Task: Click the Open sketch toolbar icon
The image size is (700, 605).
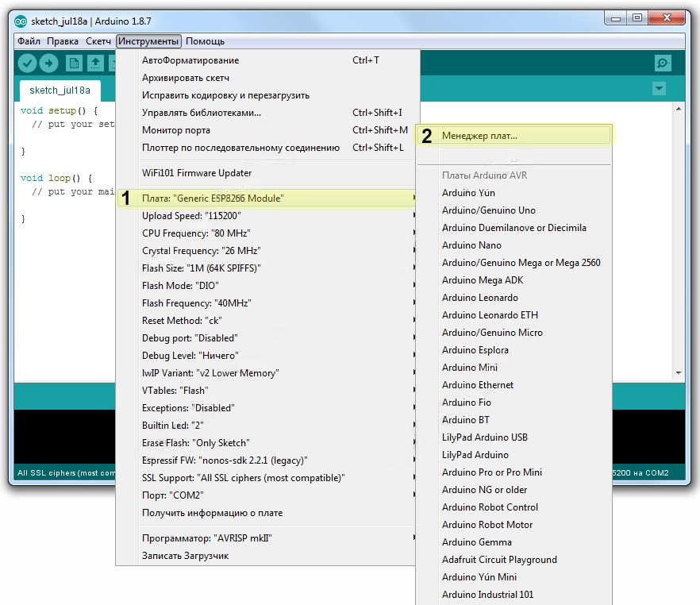Action: (95, 64)
